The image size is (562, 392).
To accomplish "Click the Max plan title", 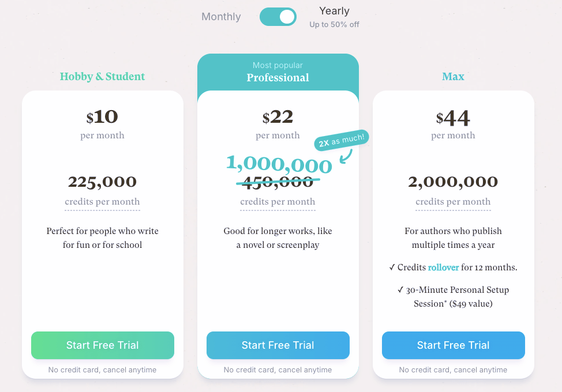I will click(453, 77).
